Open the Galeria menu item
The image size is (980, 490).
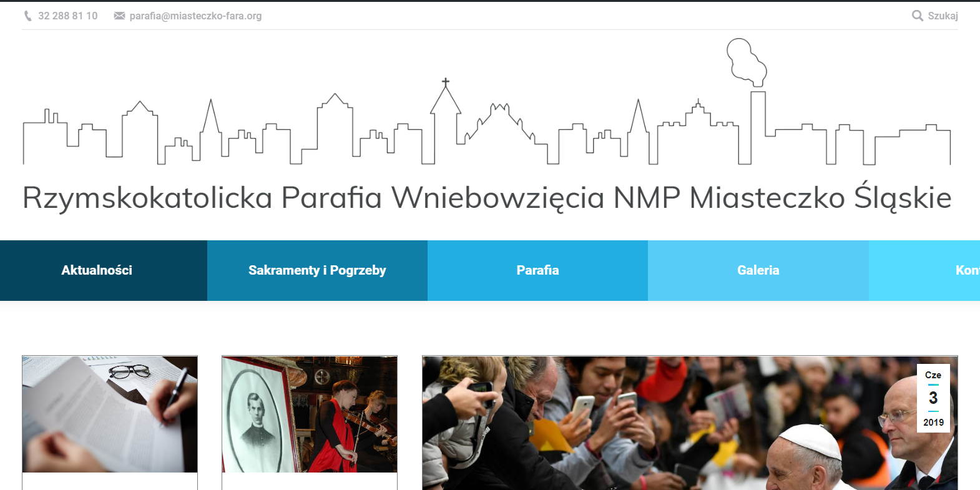click(758, 270)
